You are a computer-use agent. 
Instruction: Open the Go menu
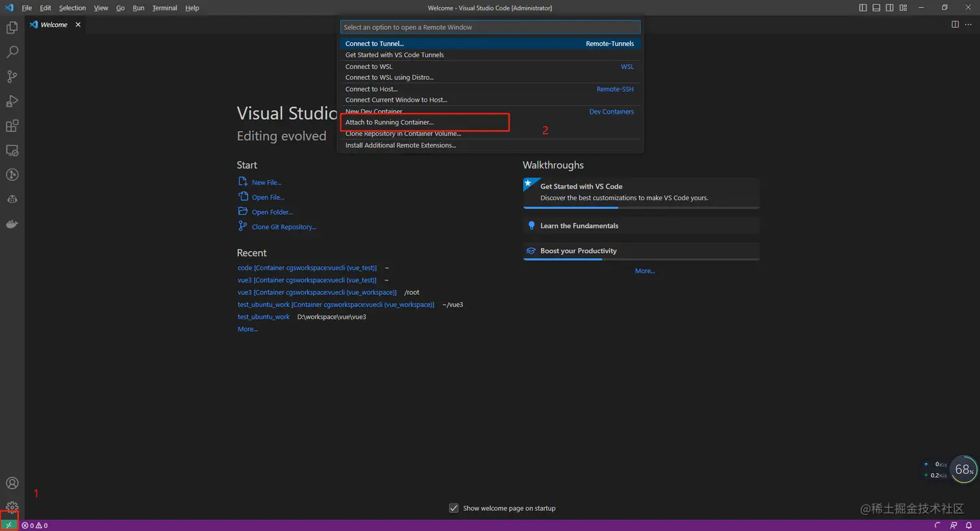121,8
